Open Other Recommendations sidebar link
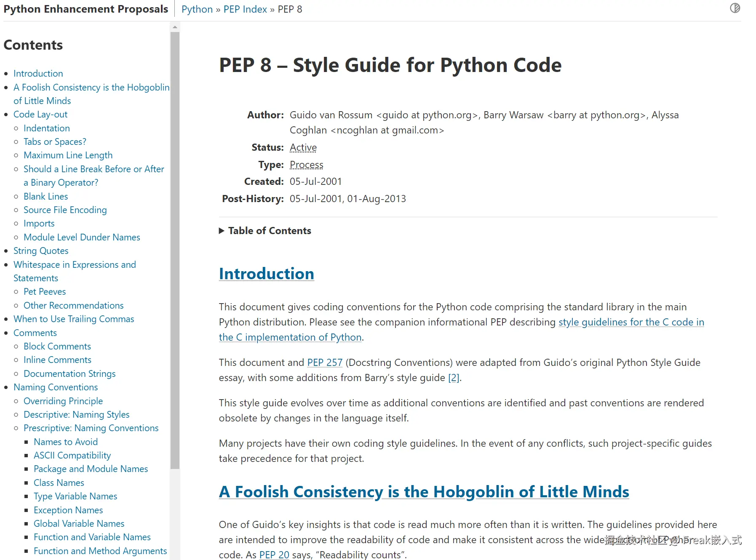 point(74,305)
